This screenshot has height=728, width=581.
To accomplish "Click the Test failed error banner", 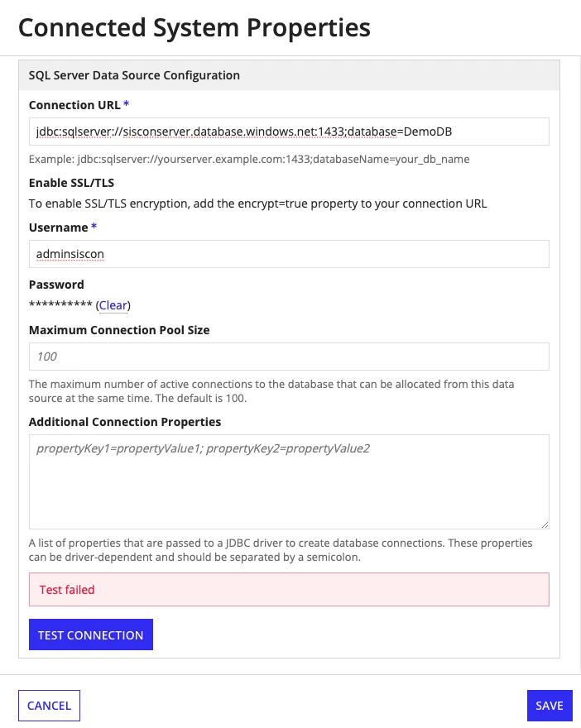I will click(x=289, y=590).
